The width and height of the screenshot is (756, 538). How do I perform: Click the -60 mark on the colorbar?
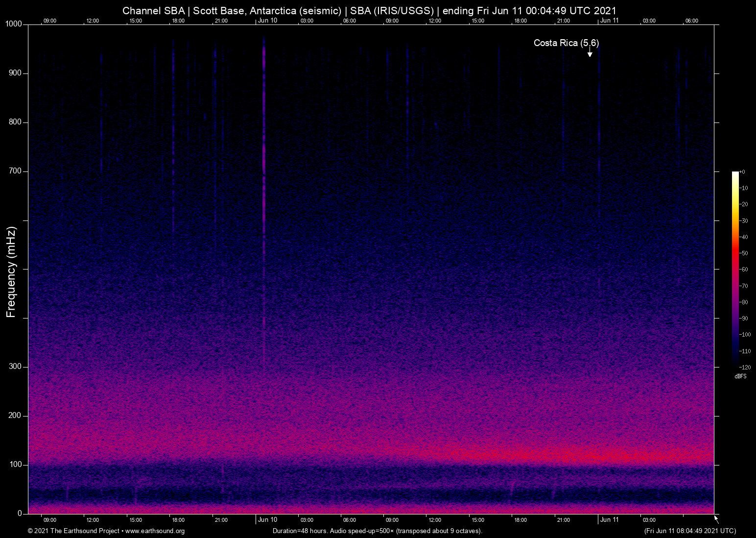tap(743, 269)
